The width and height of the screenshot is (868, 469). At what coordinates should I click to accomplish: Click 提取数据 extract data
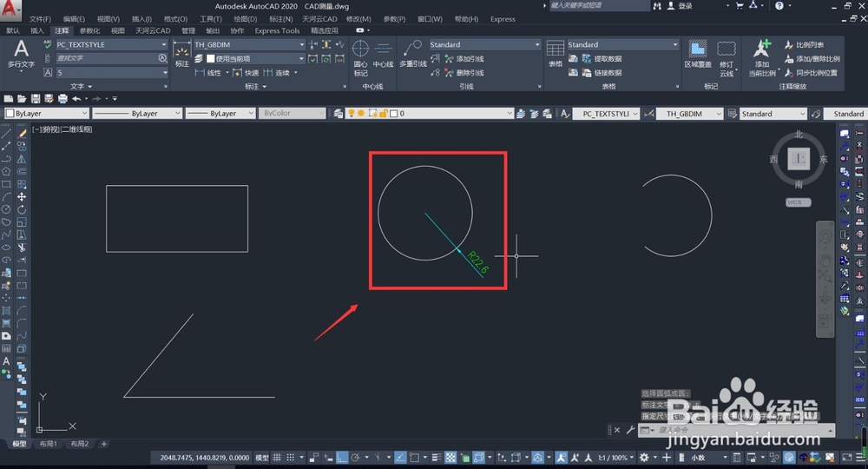tap(602, 59)
